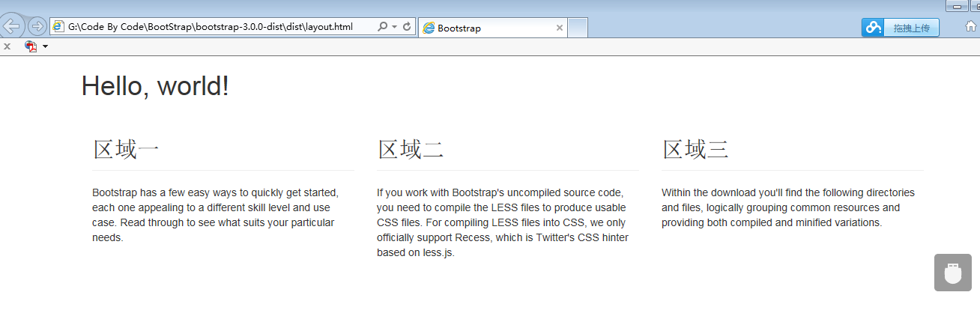Screen dimensions: 980x313
Task: Click the search magnifier in address bar
Action: point(382,27)
